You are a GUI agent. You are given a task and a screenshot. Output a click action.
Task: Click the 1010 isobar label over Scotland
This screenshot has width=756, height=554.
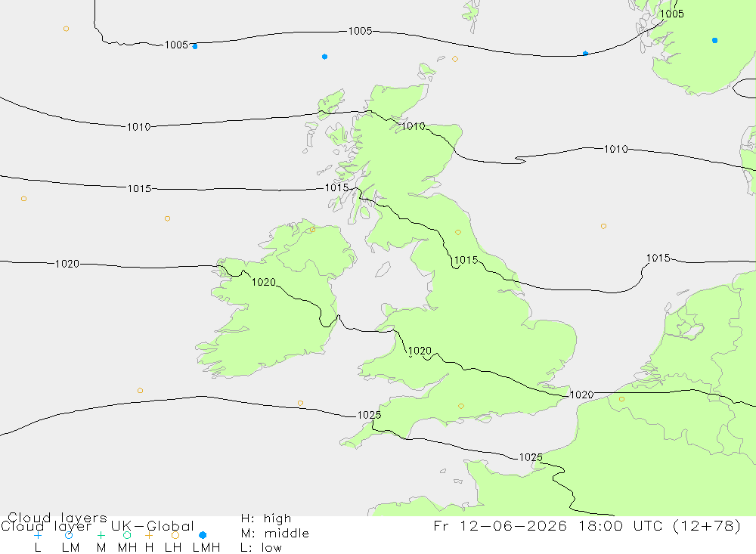[x=414, y=126]
